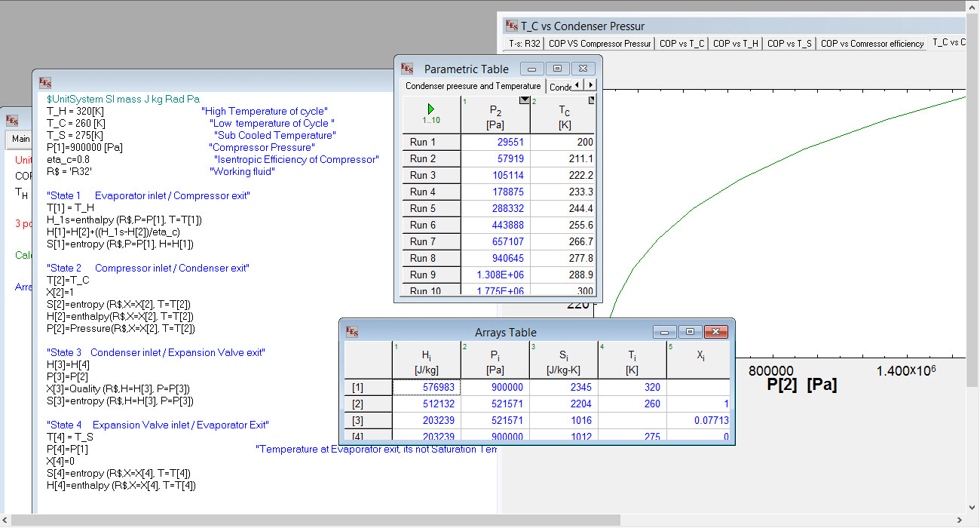Select 'Condenser preesure and Temperature' table tab
The width and height of the screenshot is (980, 528).
[x=473, y=86]
